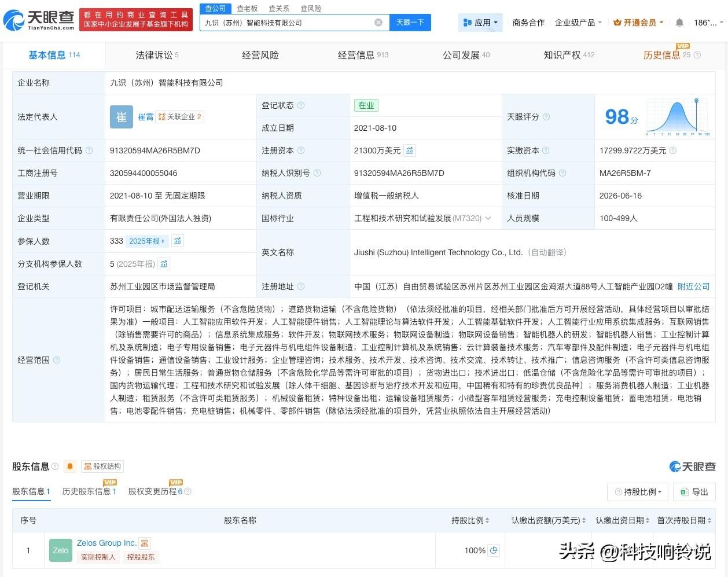The width and height of the screenshot is (728, 577).
Task: Expand the 国标行业 M7320 chevron
Action: 488,218
